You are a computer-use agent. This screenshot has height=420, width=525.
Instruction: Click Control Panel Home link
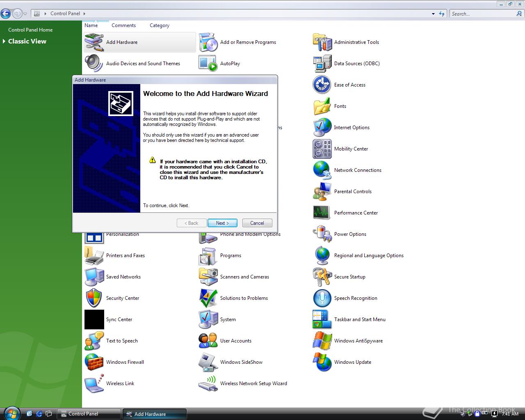(30, 30)
